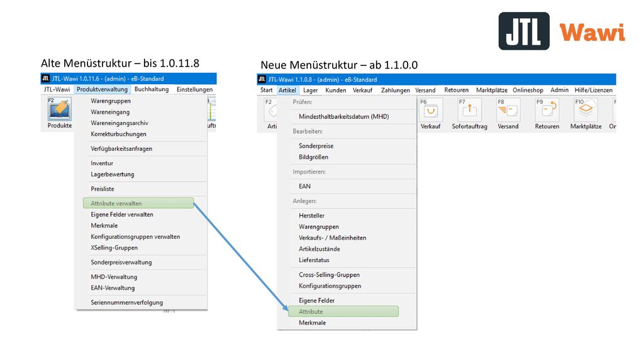Viewport: 644px width, 362px height.
Task: Open the Retouren menu in menu bar
Action: coord(457,90)
